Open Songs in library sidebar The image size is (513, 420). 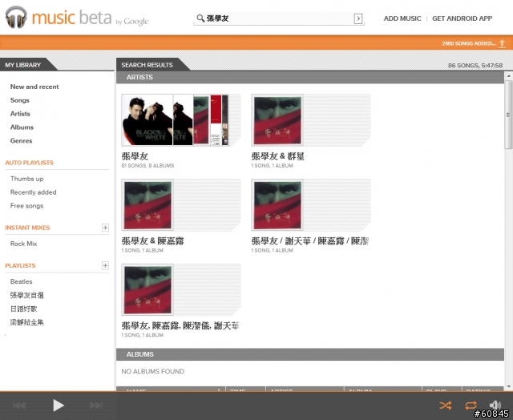tap(19, 100)
